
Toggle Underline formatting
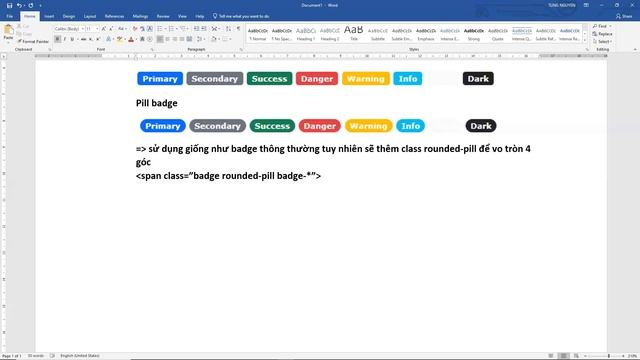point(72,39)
